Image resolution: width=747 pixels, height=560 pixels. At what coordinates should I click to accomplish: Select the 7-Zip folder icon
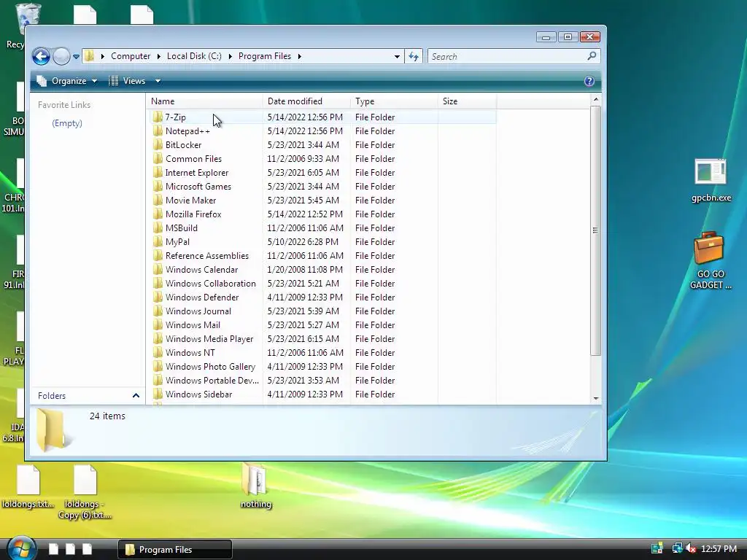pyautogui.click(x=158, y=117)
